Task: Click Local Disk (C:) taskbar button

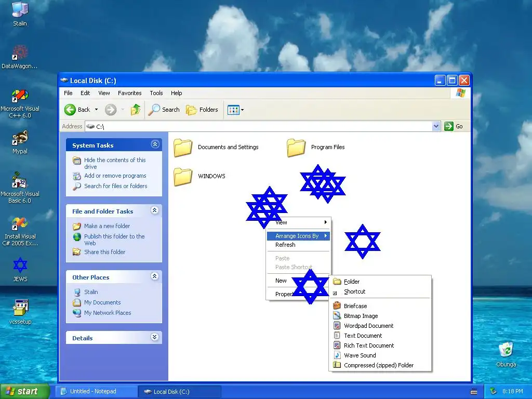Action: 179,392
